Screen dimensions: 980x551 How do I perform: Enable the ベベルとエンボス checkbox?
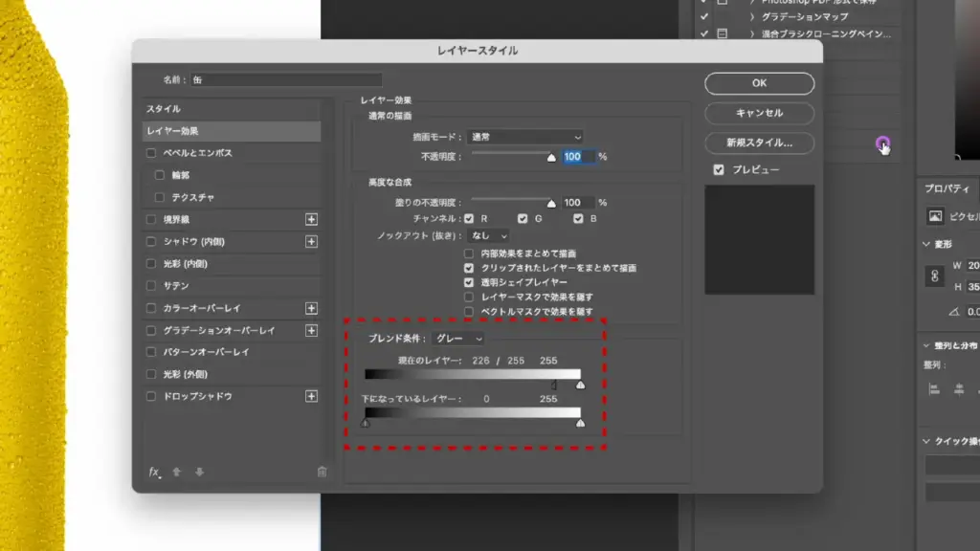[x=151, y=153]
